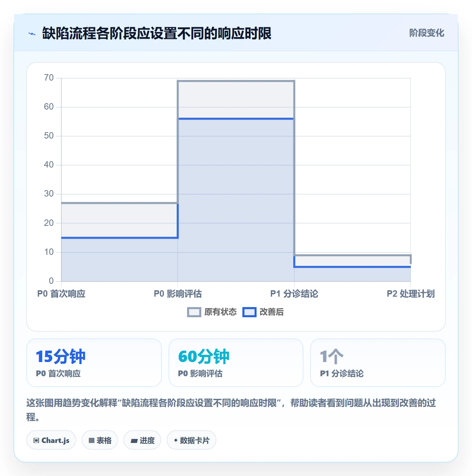Select the Chart.js tag
The height and width of the screenshot is (476, 472).
pos(51,440)
